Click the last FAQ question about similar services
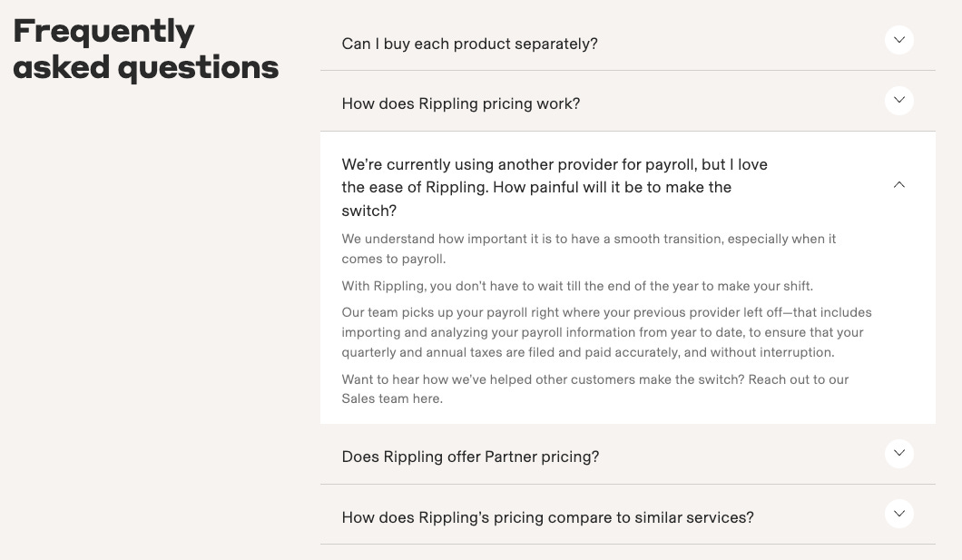962x560 pixels. click(x=546, y=517)
